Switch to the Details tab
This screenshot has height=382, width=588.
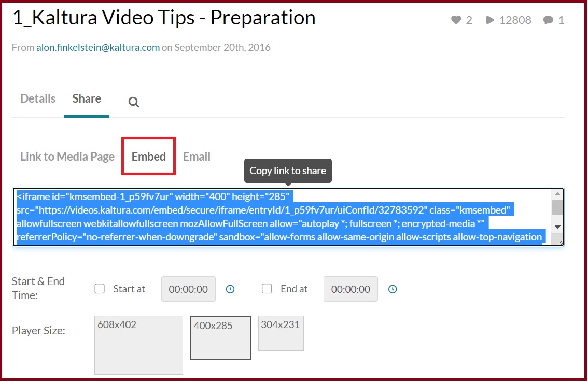[38, 98]
